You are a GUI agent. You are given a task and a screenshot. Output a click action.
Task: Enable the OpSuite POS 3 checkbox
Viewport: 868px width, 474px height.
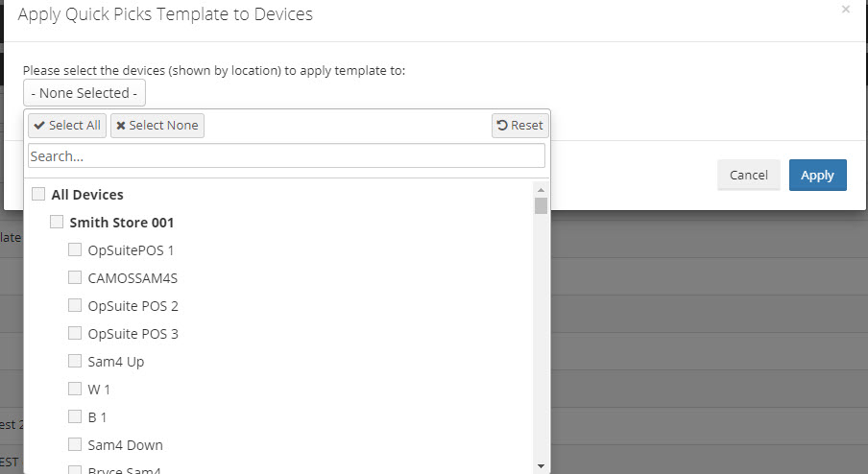click(x=75, y=333)
